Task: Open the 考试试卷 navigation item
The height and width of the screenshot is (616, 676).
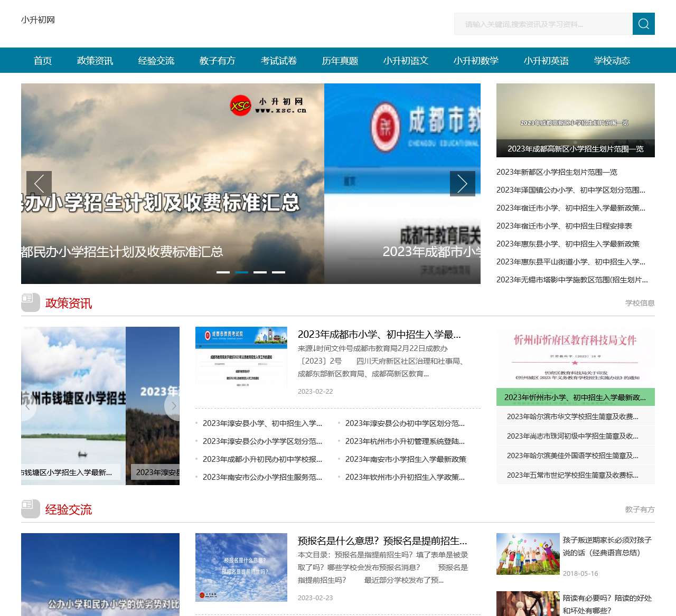Action: (x=279, y=60)
